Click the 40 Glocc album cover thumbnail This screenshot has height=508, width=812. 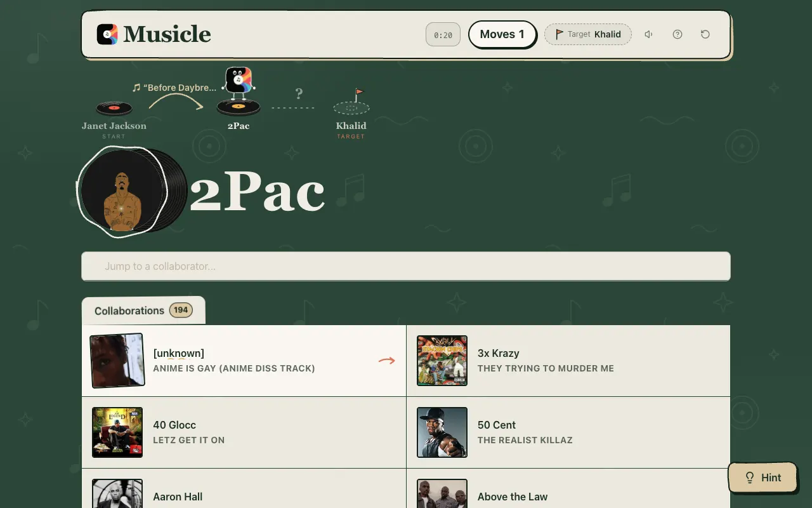(x=117, y=432)
